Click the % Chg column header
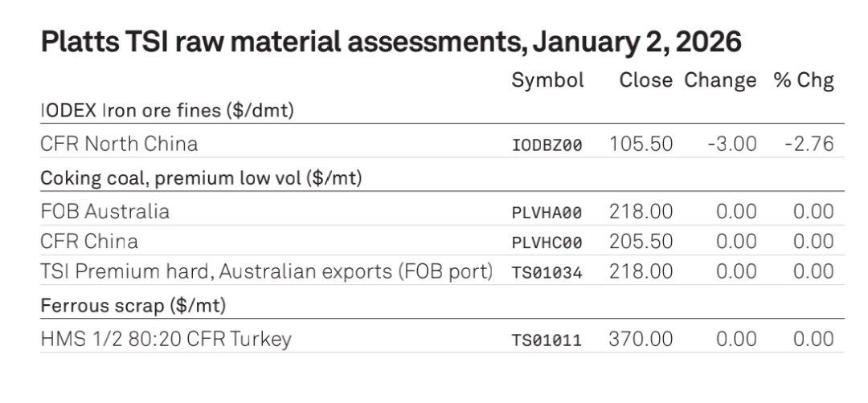 tap(804, 80)
